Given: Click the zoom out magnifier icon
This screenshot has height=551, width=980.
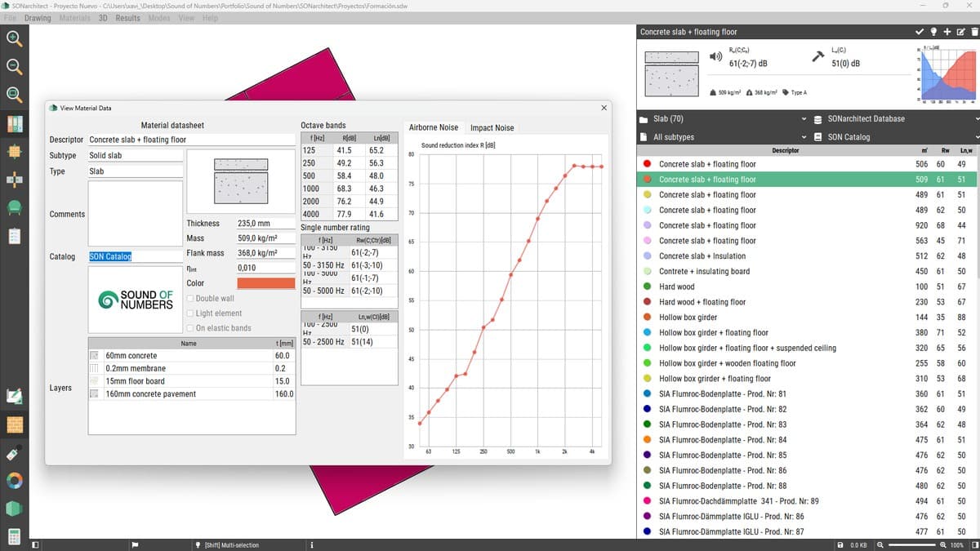Looking at the screenshot, I should coord(14,66).
